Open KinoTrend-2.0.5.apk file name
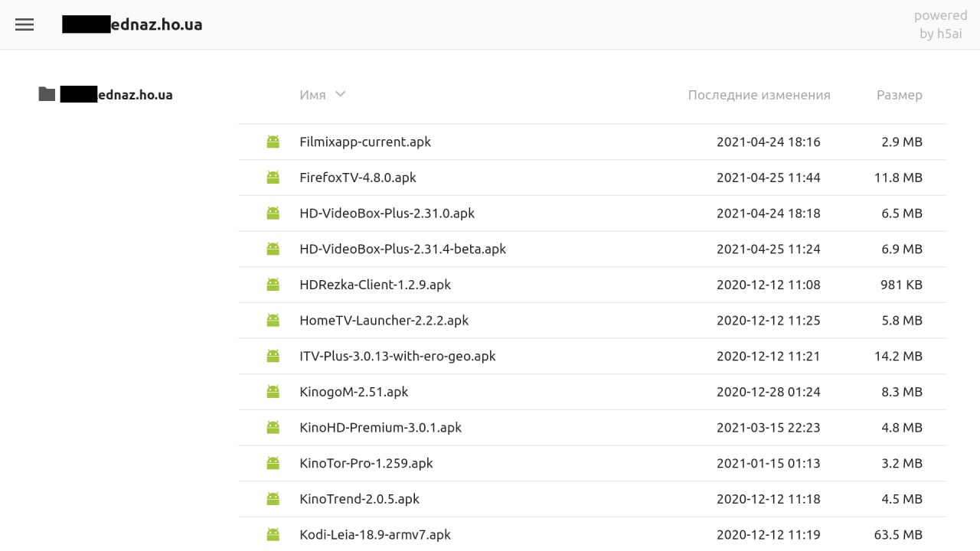 tap(359, 499)
